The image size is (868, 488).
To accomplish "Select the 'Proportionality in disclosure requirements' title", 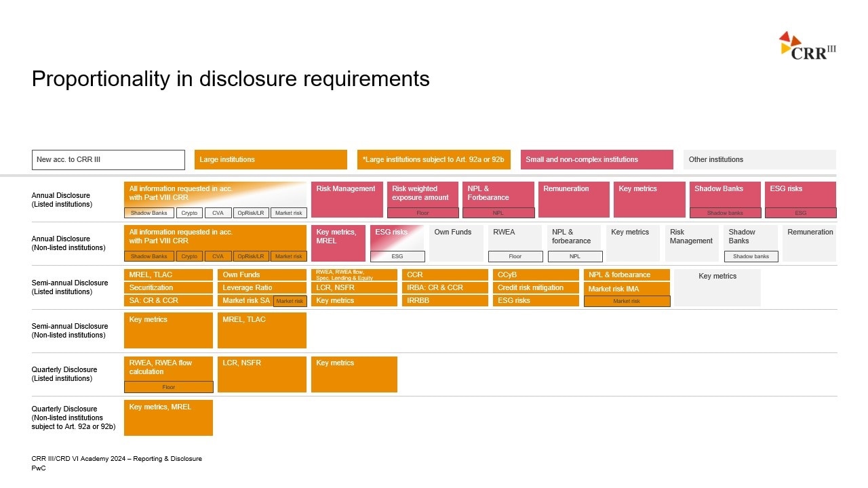I will click(231, 79).
